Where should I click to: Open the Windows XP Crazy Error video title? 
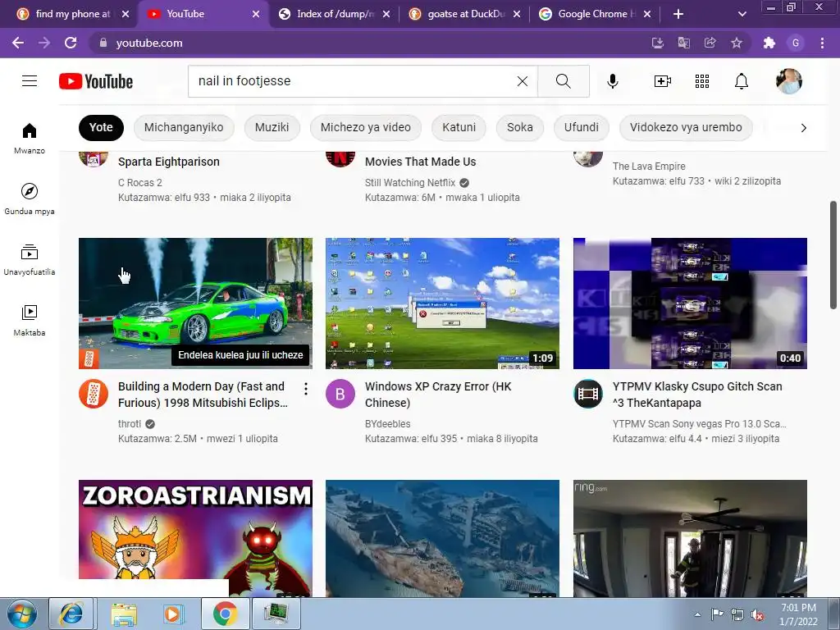pyautogui.click(x=438, y=395)
